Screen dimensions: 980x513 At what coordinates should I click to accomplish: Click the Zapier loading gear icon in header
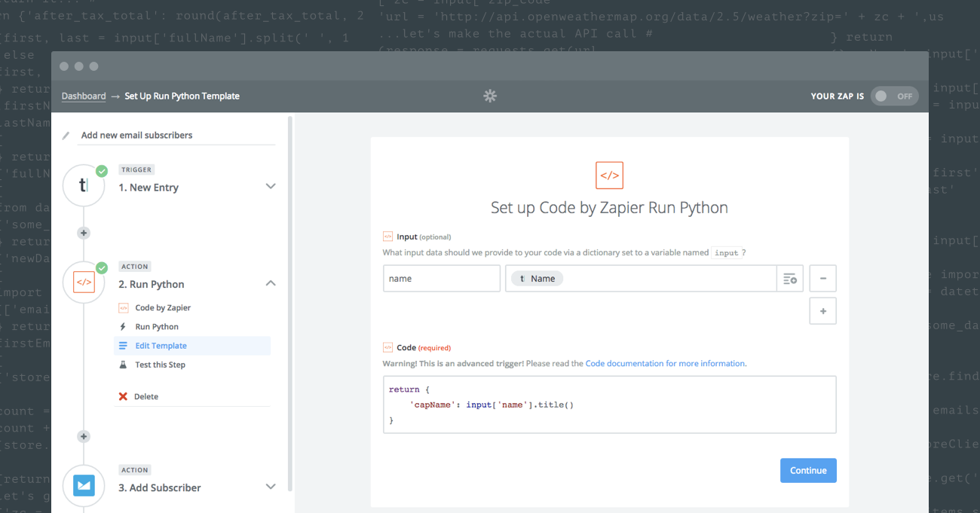[x=490, y=96]
